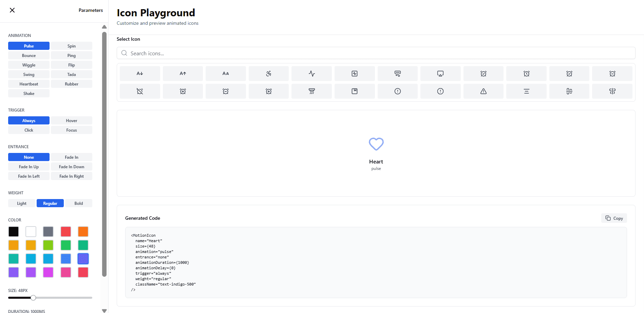This screenshot has height=313, width=644.
Task: Select the Always trigger
Action: (x=29, y=120)
